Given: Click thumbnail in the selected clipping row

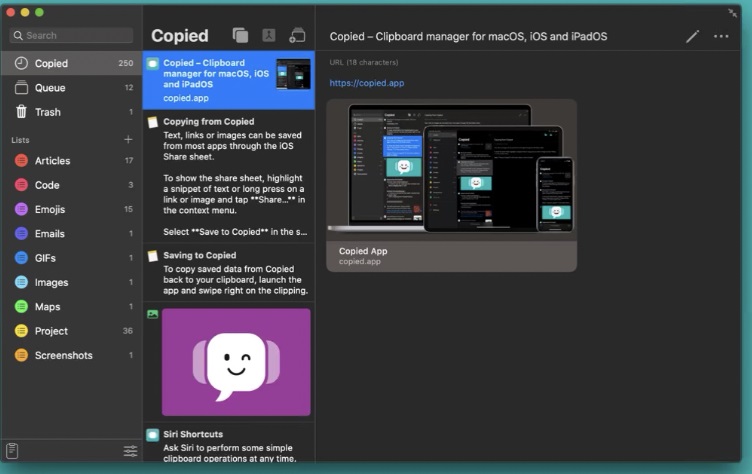Looking at the screenshot, I should 293,74.
